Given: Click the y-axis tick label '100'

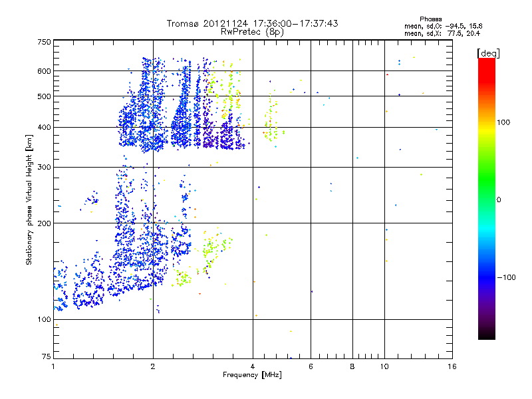Looking at the screenshot, I should point(44,320).
